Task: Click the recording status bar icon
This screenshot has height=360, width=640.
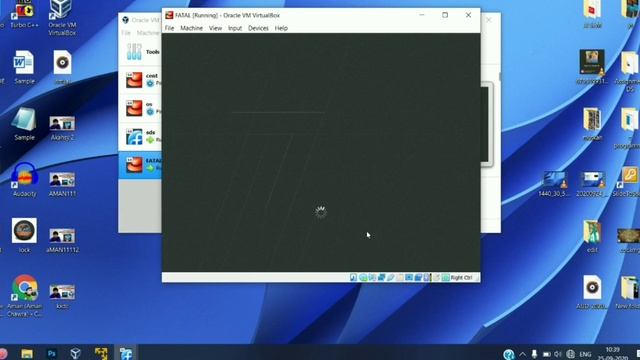Action: pyautogui.click(x=418, y=278)
